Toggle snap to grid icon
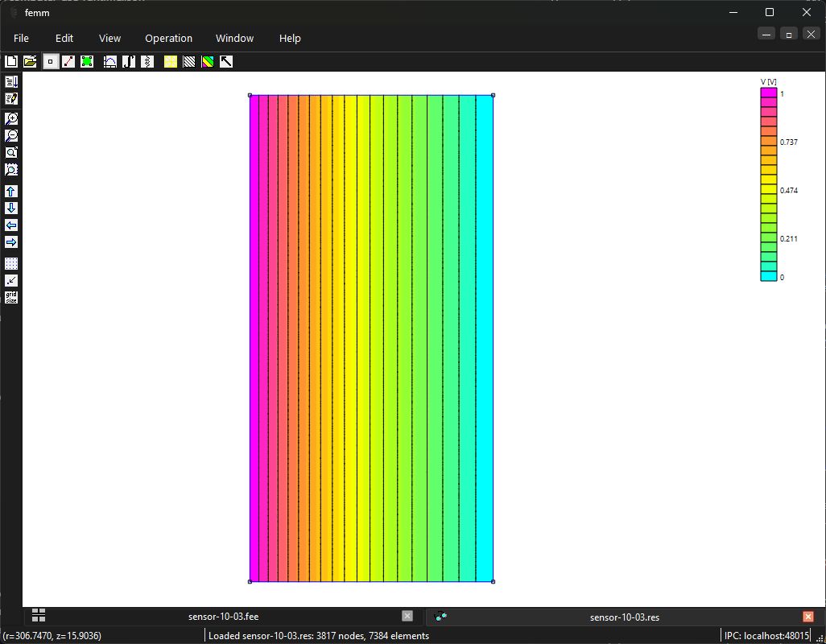The width and height of the screenshot is (826, 644). tap(11, 280)
